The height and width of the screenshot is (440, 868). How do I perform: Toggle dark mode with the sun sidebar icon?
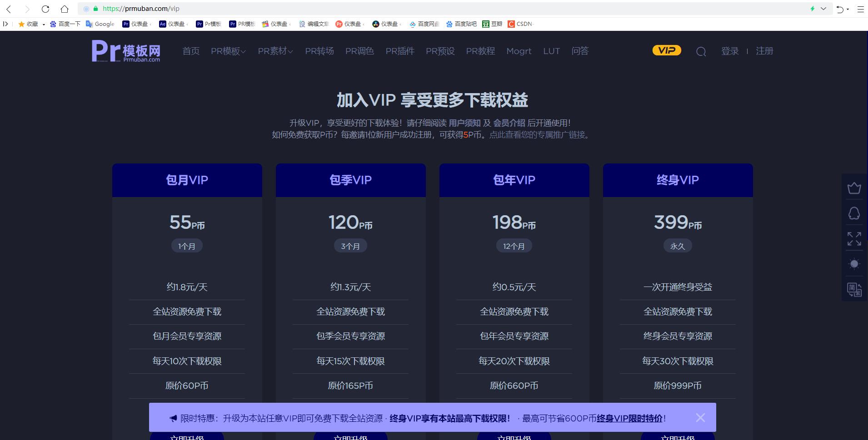point(853,263)
